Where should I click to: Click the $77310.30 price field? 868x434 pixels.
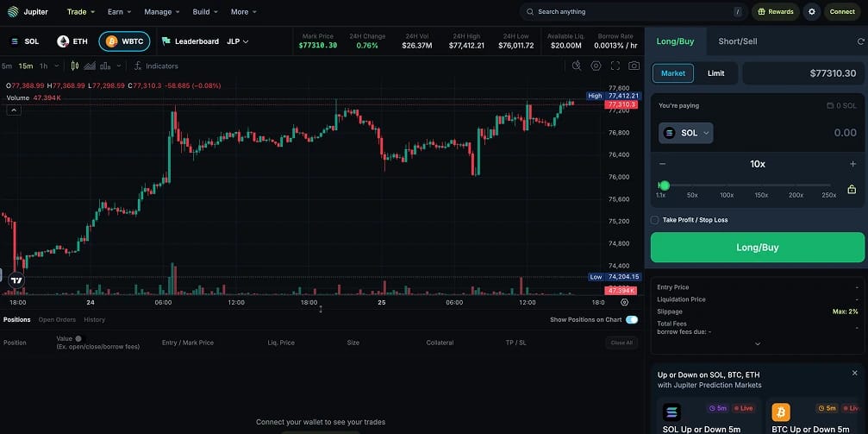[x=803, y=73]
